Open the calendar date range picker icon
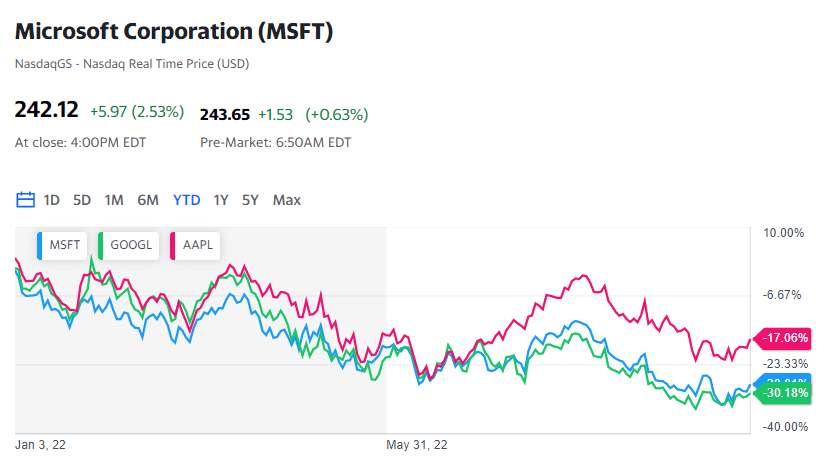 click(x=25, y=200)
